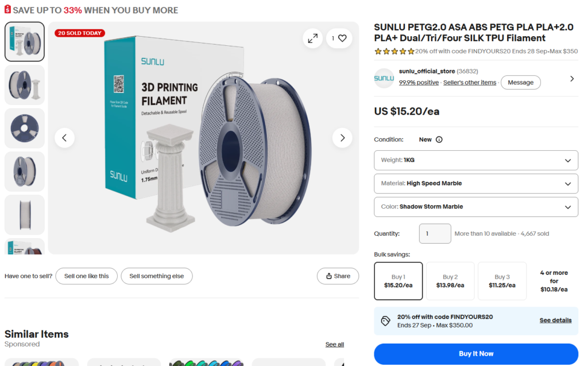This screenshot has height=366, width=588.
Task: Click the SUNLU seller logo avatar
Action: tap(384, 78)
